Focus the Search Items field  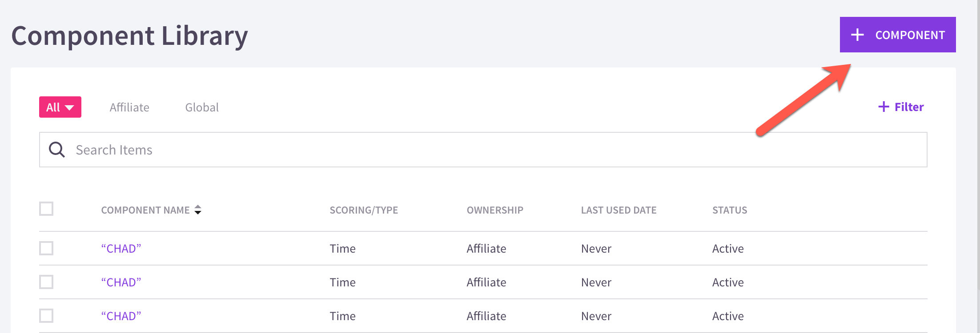tap(483, 150)
